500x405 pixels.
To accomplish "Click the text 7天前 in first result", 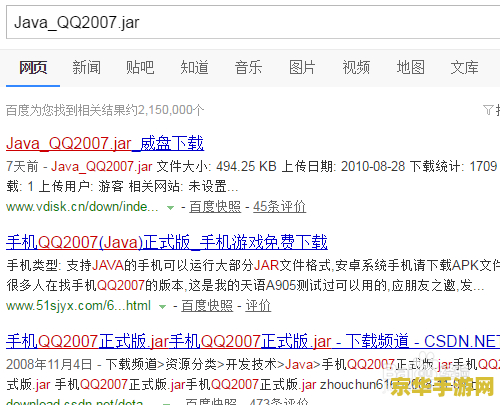I will 22,166.
